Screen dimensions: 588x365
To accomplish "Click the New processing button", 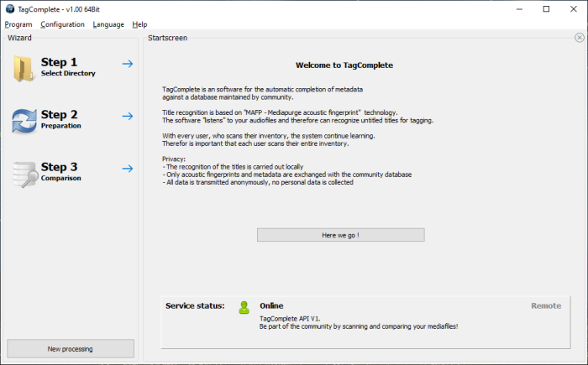I will pyautogui.click(x=71, y=349).
